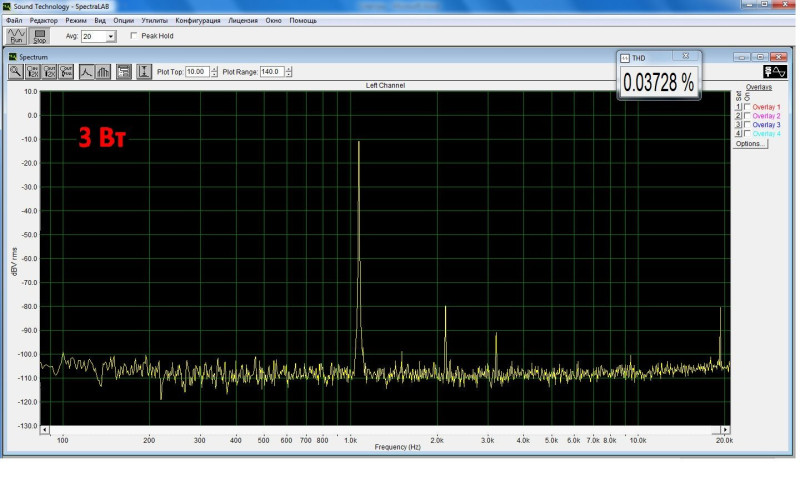Close the THD readout window
800x500 pixels.
pyautogui.click(x=686, y=56)
